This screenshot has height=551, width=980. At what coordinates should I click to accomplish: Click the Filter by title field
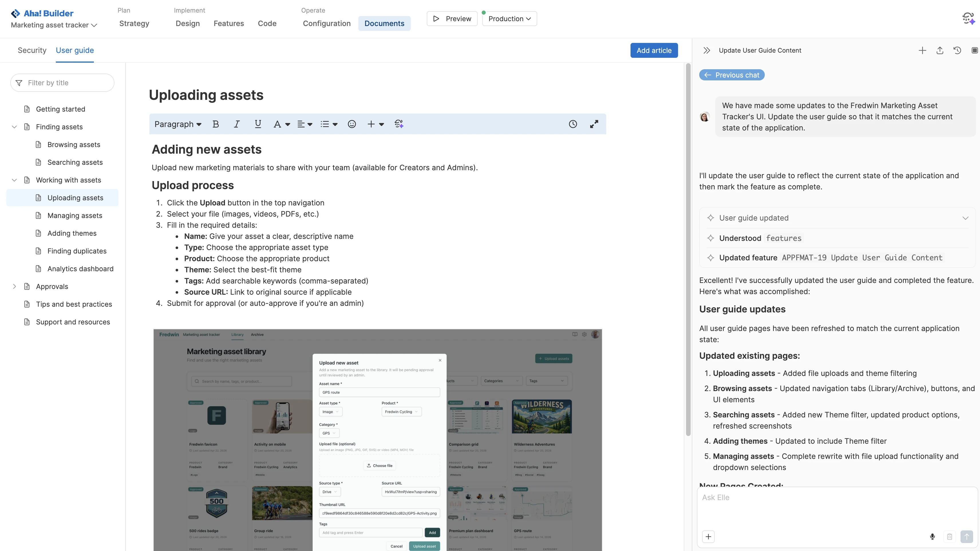(63, 82)
